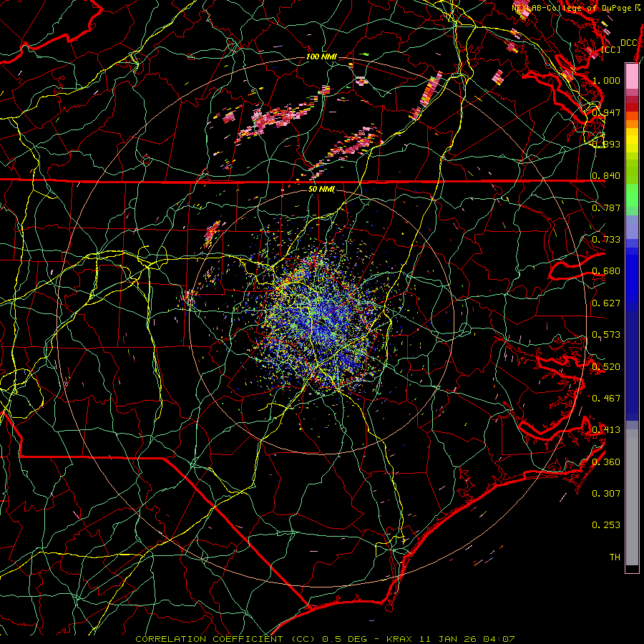The image size is (644, 644).
Task: Select the 0.573 scale value
Action: pos(606,335)
